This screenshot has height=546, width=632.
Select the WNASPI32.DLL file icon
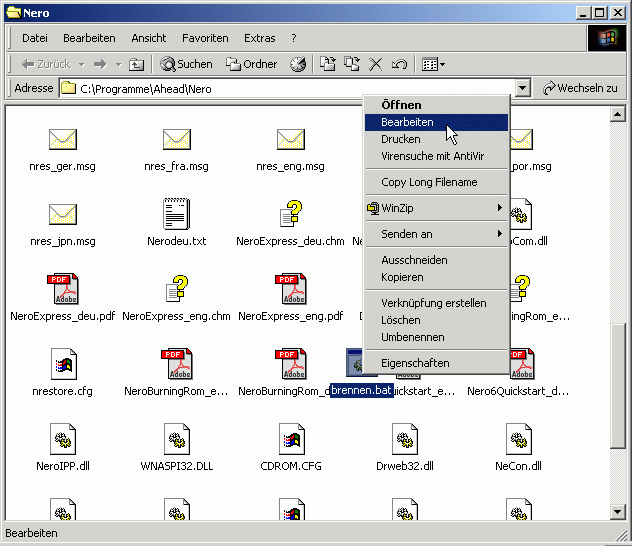(x=177, y=439)
